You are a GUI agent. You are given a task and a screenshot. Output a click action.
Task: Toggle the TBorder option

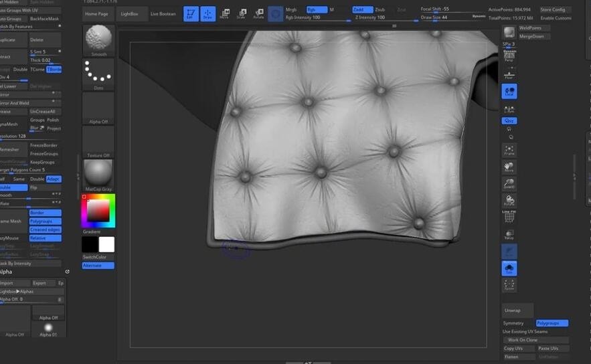coord(54,70)
